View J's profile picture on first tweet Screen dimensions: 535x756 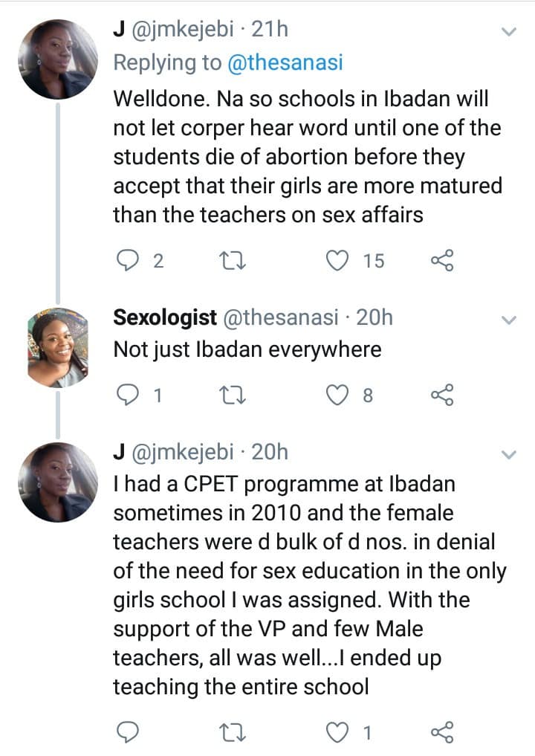click(59, 59)
